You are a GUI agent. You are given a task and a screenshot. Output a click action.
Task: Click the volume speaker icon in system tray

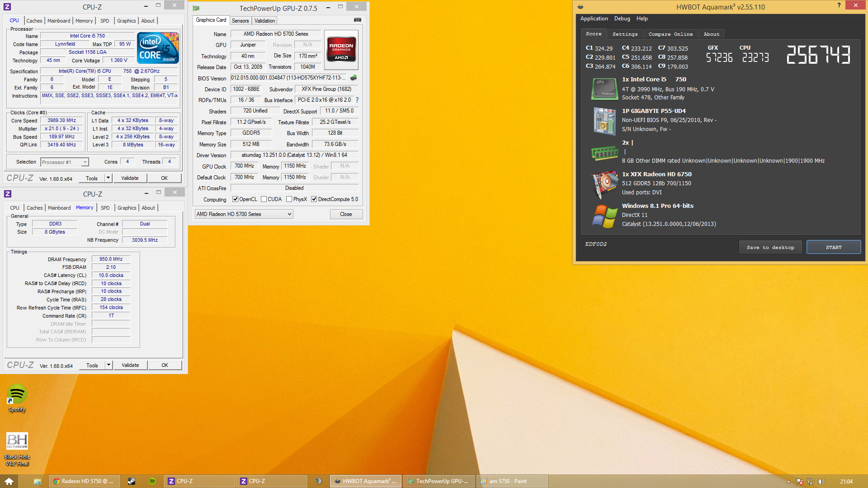pyautogui.click(x=821, y=482)
